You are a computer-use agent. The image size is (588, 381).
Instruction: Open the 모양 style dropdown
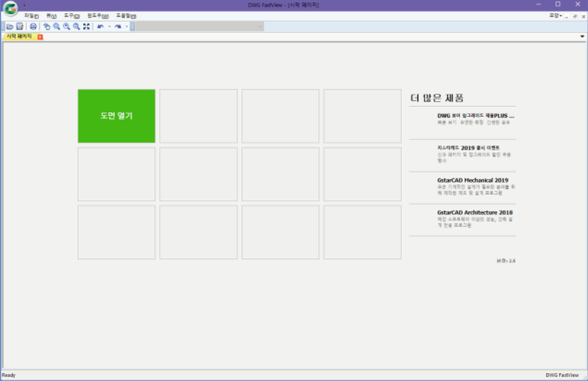(x=555, y=16)
